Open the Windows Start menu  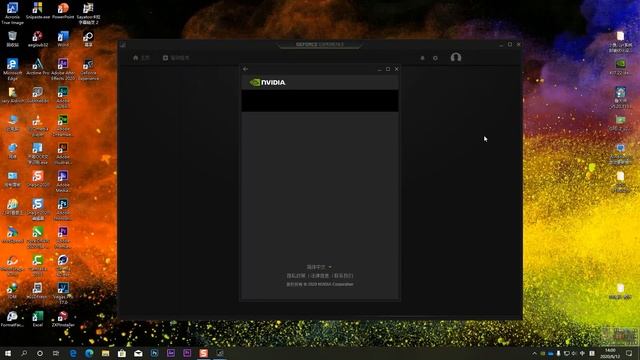click(8, 353)
